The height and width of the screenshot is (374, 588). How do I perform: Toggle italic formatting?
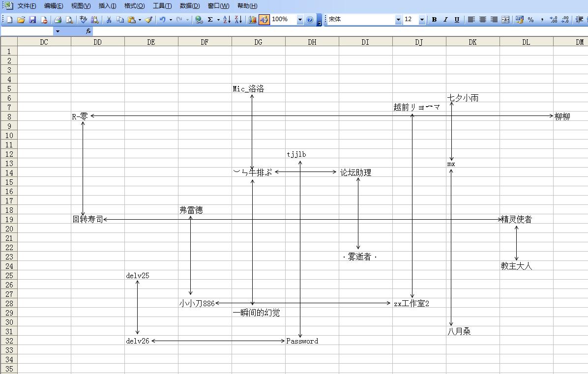click(445, 20)
